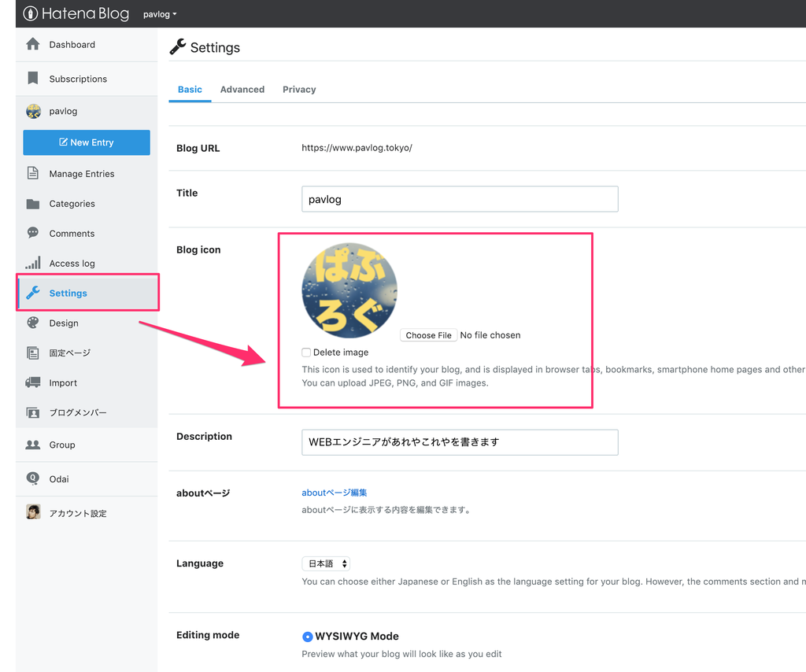Open the Language 日本語 select box
The width and height of the screenshot is (806, 672).
[x=326, y=563]
